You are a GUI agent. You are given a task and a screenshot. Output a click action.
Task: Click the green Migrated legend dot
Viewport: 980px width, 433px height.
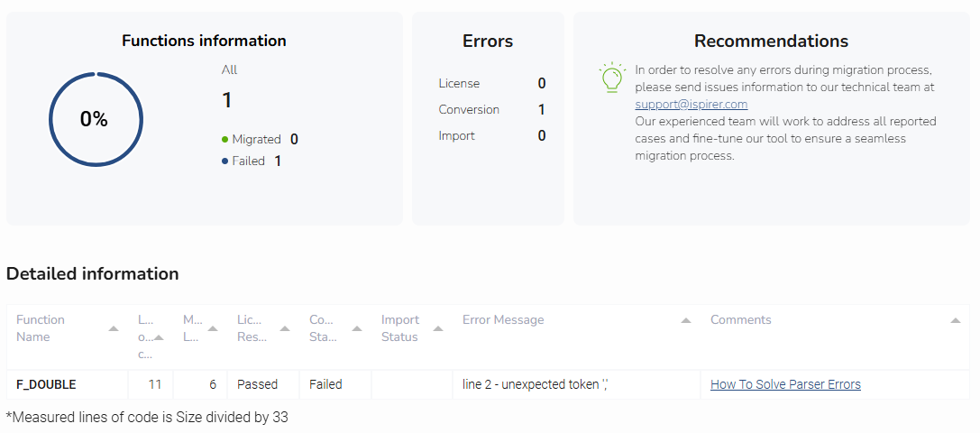coord(224,140)
